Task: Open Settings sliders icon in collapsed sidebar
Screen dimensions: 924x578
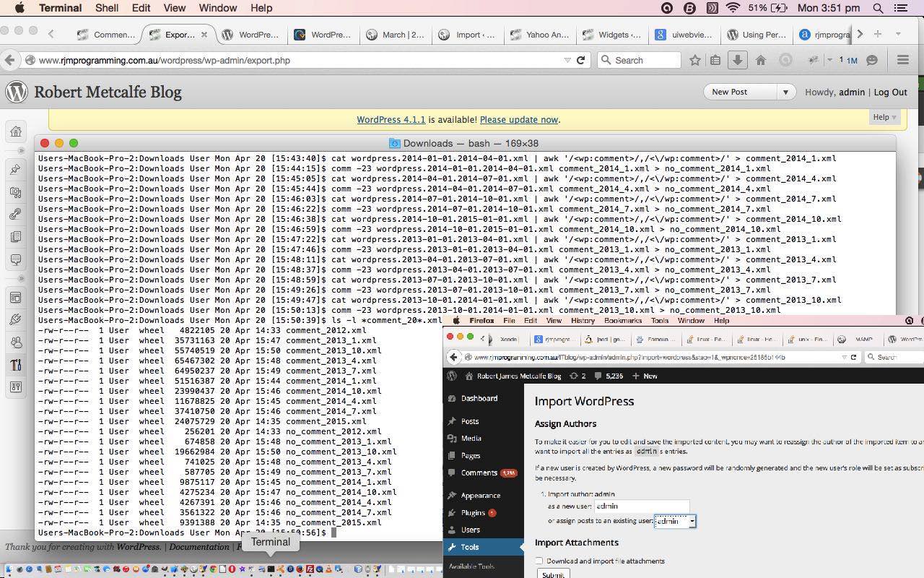Action: point(16,387)
